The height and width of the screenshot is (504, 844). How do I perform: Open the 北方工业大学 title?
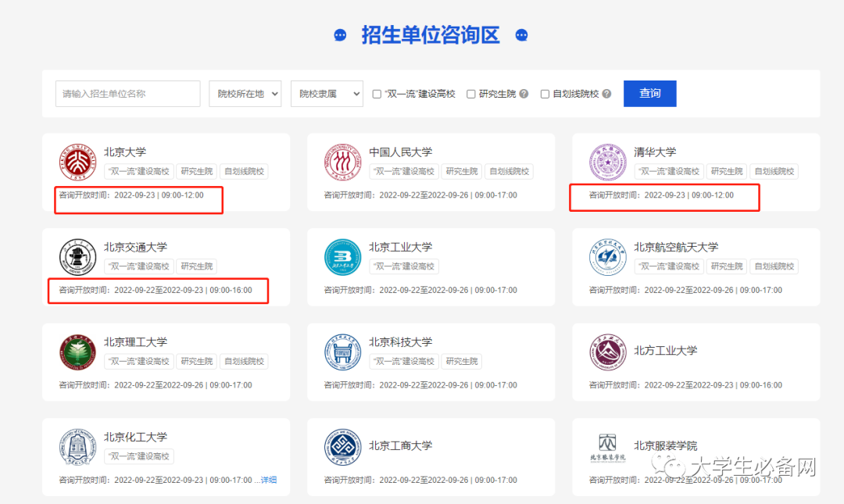pyautogui.click(x=666, y=351)
